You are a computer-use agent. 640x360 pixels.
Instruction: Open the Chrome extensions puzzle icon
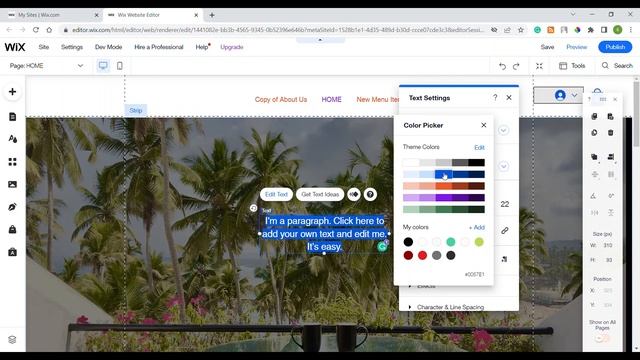tap(591, 30)
